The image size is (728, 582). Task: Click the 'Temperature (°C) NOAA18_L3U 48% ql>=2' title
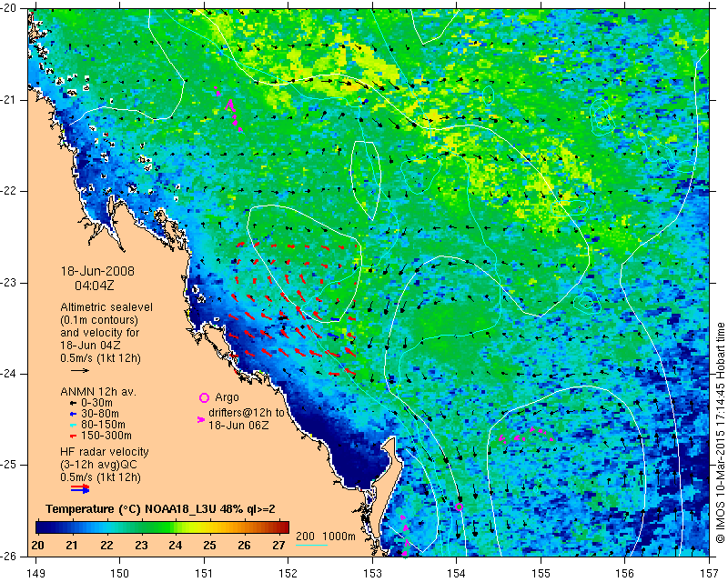(161, 509)
